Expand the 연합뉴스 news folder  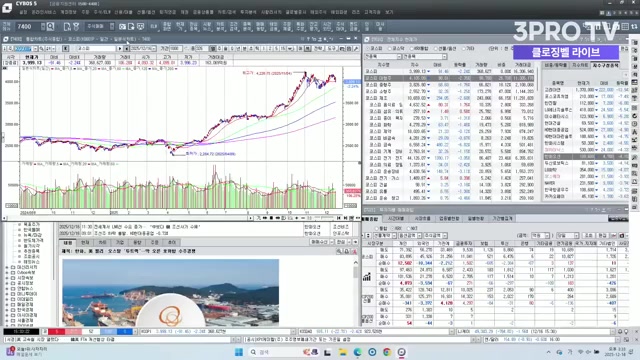coord(7,289)
